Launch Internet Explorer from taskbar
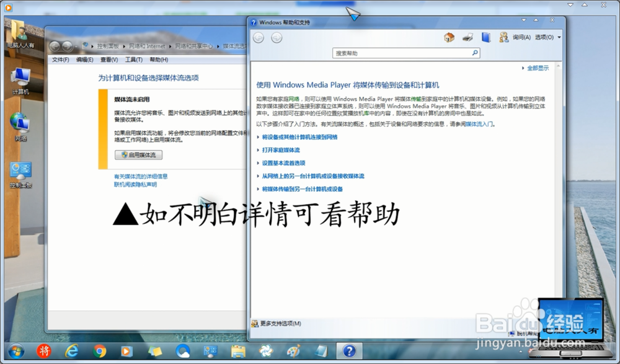 (x=71, y=351)
